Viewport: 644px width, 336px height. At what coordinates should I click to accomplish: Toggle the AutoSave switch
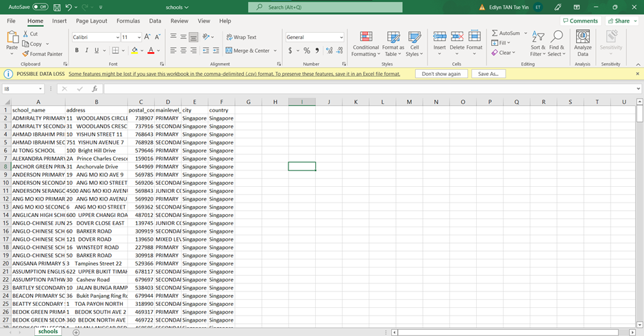(x=40, y=7)
